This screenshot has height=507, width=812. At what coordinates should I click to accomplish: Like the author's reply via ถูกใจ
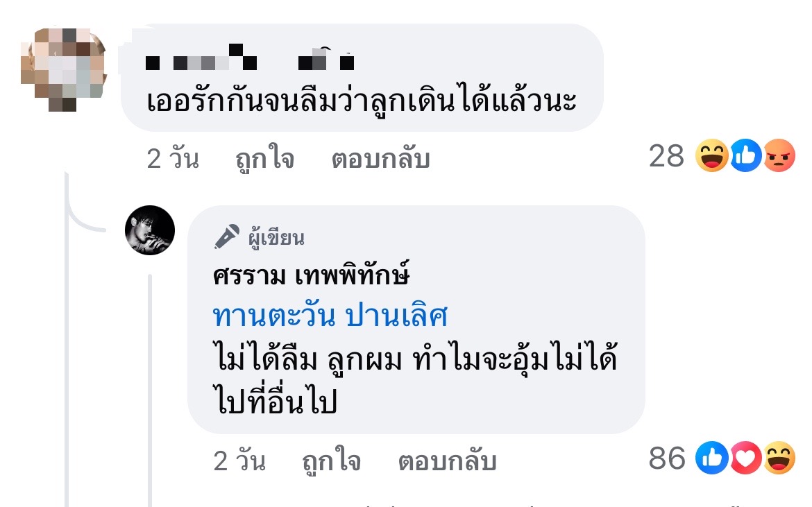(332, 461)
